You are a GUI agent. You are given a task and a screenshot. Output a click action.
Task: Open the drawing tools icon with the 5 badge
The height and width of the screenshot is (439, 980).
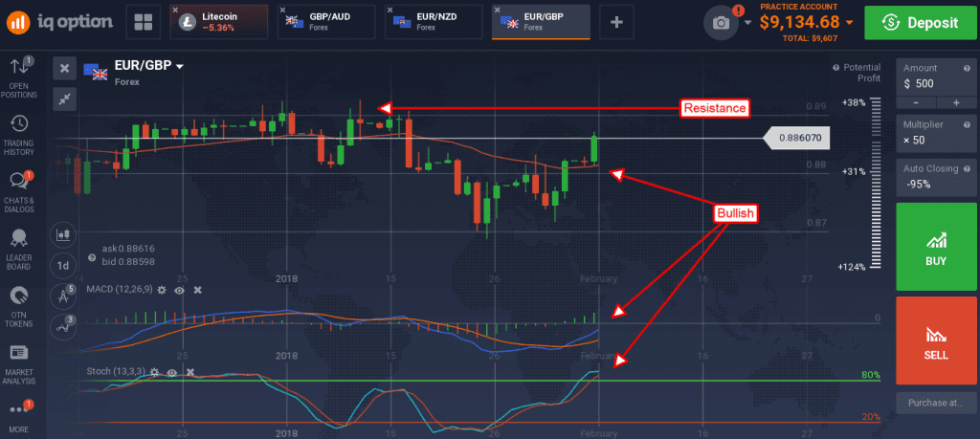click(x=63, y=296)
